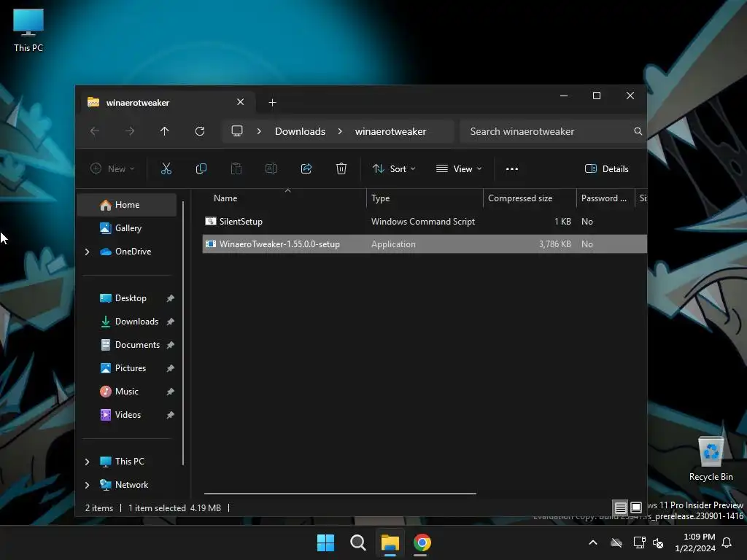The image size is (747, 560).
Task: Go back with the left arrow
Action: pyautogui.click(x=95, y=131)
